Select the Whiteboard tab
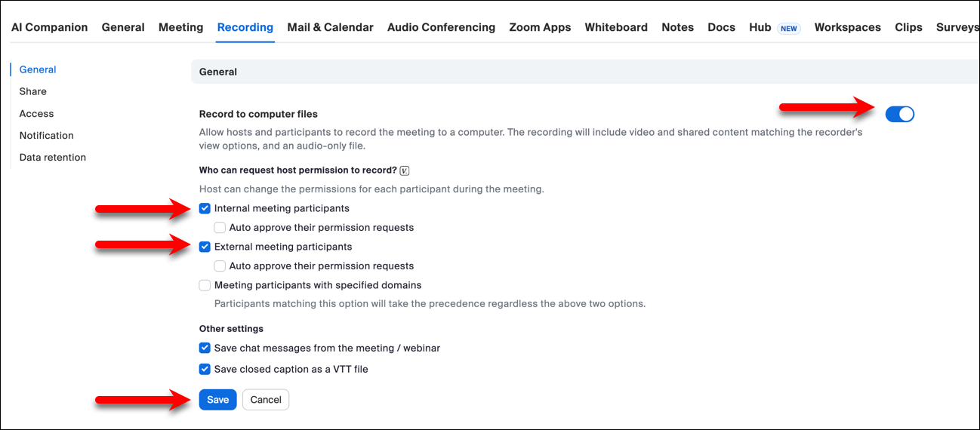The height and width of the screenshot is (430, 980). point(616,27)
